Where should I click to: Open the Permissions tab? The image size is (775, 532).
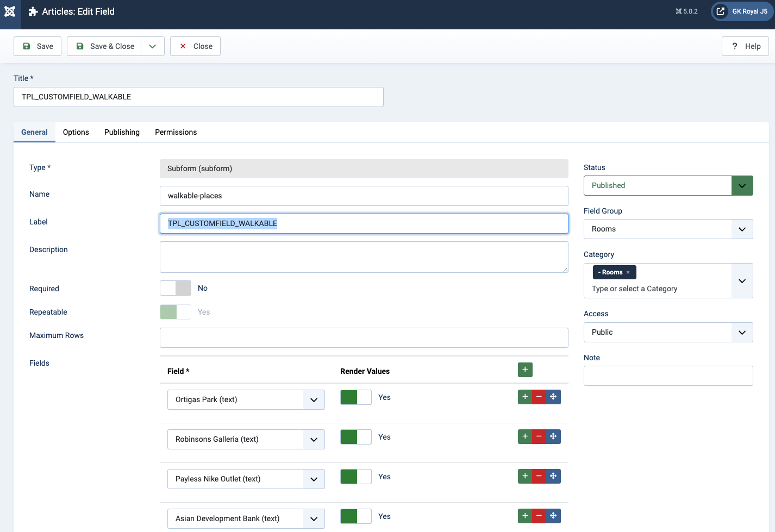[x=176, y=132]
